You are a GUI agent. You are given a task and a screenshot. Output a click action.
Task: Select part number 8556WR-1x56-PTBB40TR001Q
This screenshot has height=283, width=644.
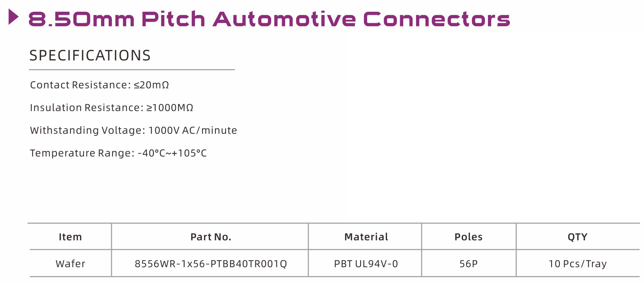(211, 264)
